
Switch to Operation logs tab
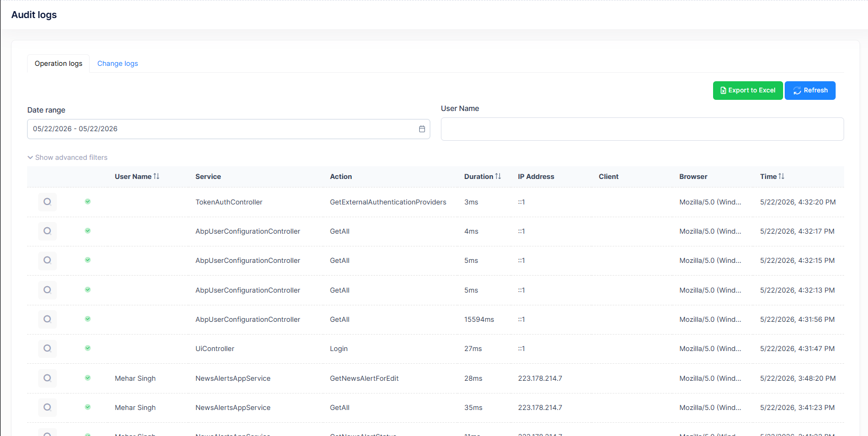(x=58, y=64)
